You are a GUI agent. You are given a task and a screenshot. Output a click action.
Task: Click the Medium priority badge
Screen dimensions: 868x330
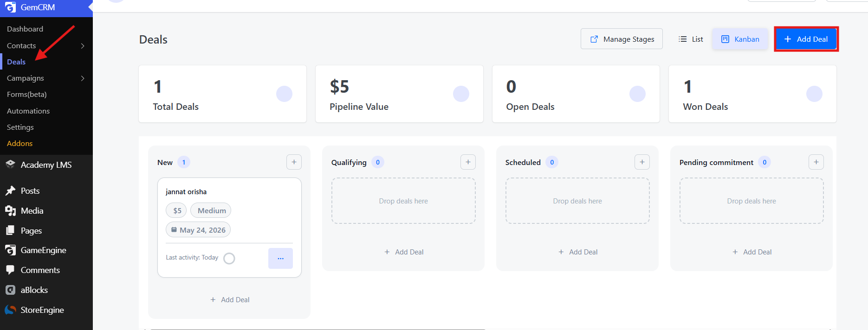212,210
